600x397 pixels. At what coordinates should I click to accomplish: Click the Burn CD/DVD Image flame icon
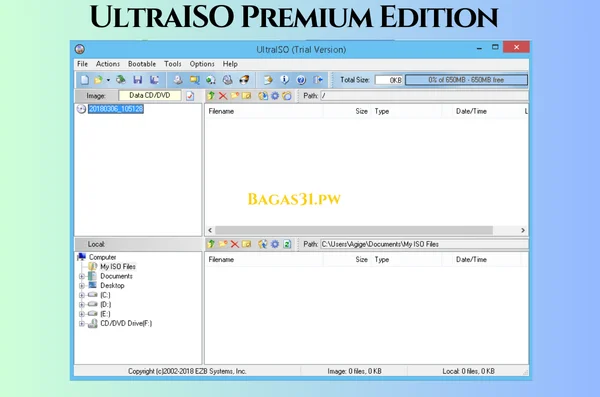244,80
